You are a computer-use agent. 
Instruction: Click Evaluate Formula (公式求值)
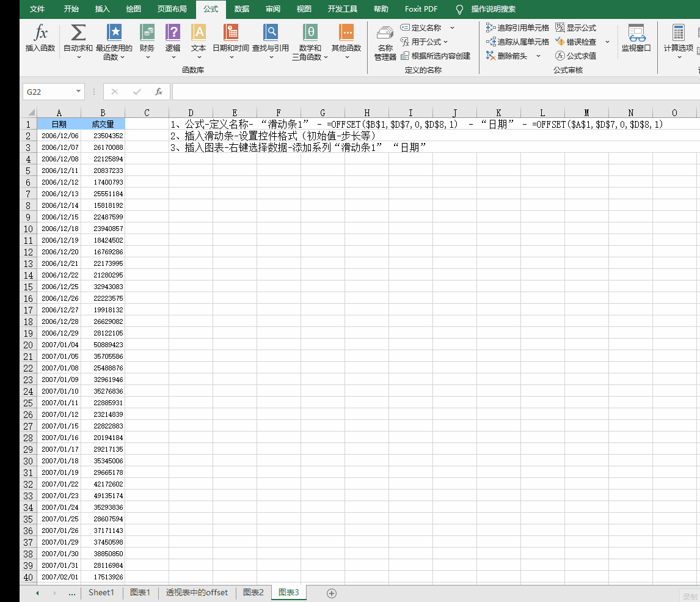[575, 56]
